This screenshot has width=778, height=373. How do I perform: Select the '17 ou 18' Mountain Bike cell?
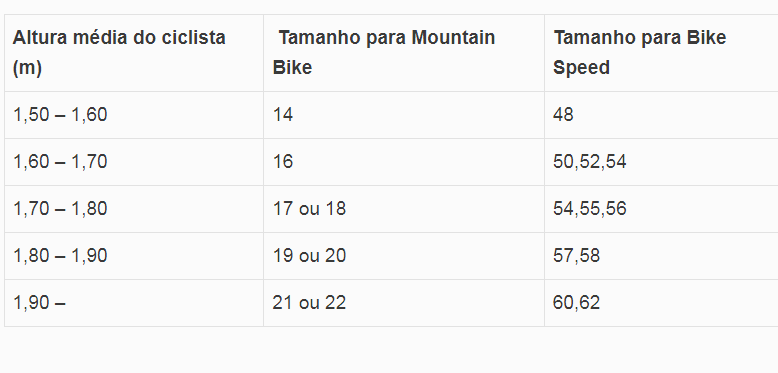pos(404,209)
